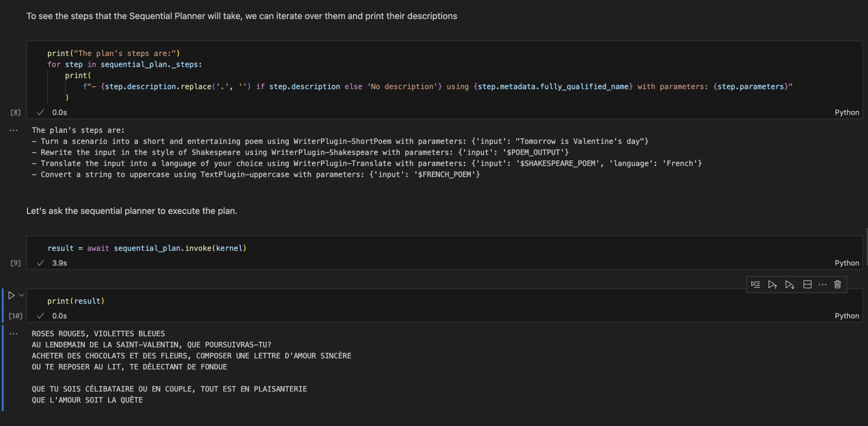Execute cells above the current cell
868x426 pixels.
click(x=773, y=285)
